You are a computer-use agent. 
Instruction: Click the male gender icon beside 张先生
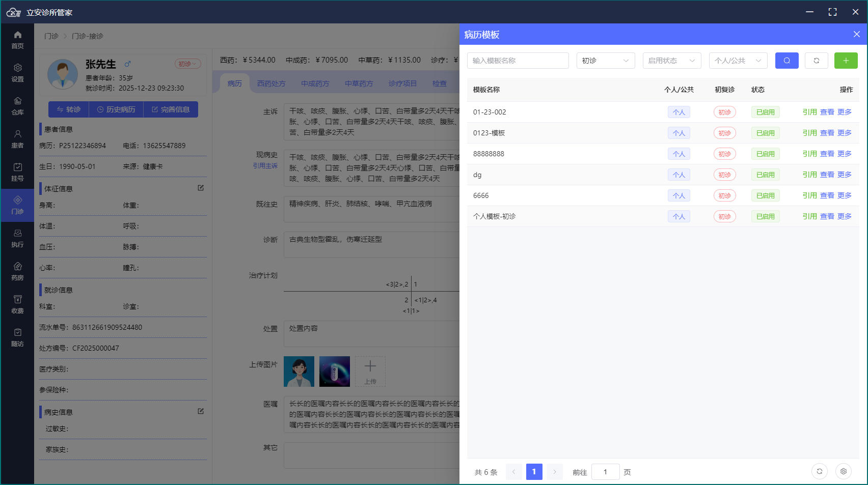(127, 64)
